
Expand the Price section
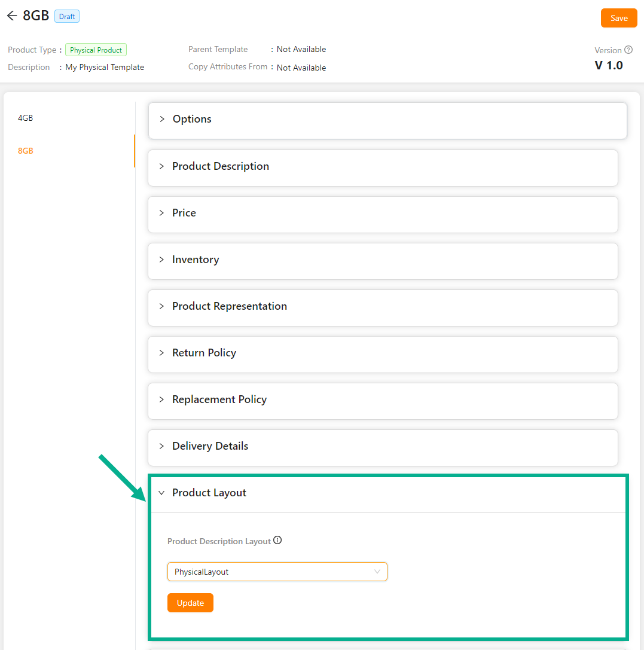click(184, 213)
